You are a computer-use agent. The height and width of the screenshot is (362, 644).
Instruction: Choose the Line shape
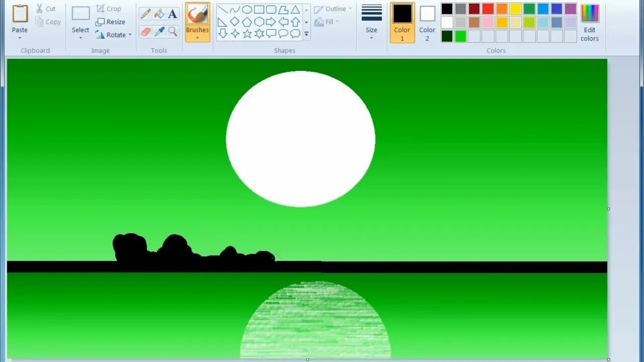coord(222,10)
